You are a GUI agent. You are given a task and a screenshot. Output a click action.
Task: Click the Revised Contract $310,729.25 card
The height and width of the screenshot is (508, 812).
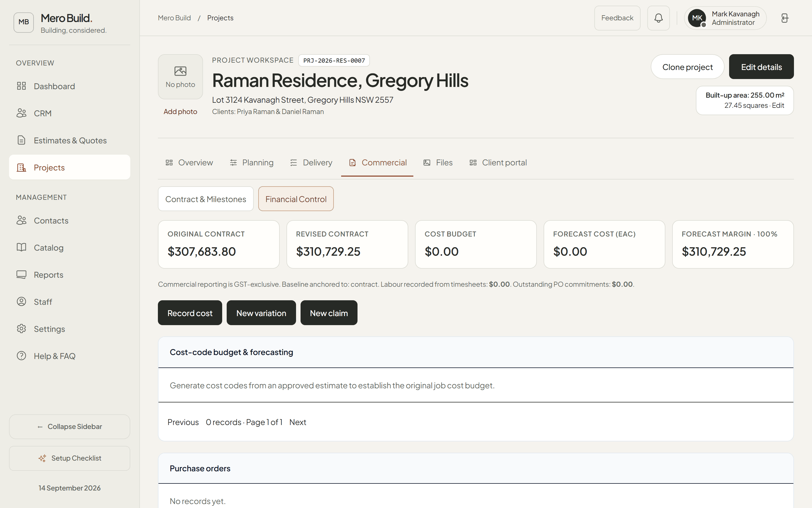click(x=347, y=244)
